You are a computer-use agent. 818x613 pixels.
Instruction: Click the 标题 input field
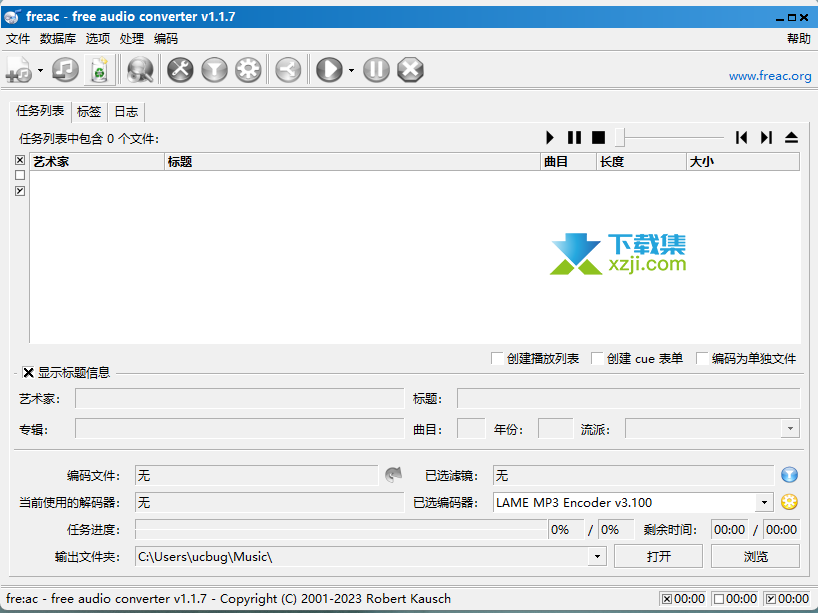point(628,399)
